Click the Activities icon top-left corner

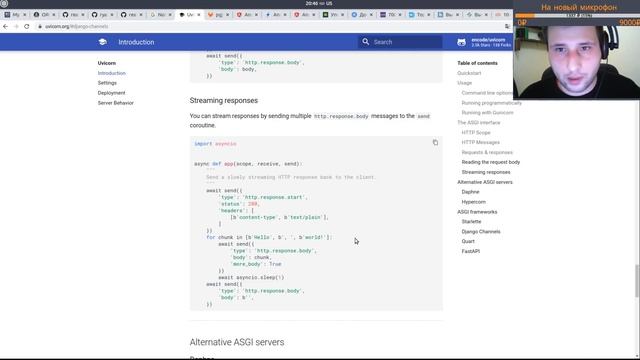(4, 3)
